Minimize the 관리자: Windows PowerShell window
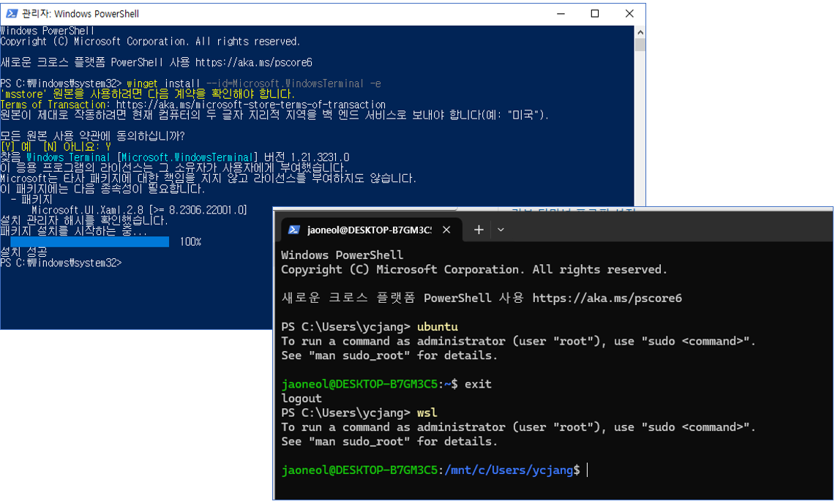The height and width of the screenshot is (504, 835). click(561, 13)
